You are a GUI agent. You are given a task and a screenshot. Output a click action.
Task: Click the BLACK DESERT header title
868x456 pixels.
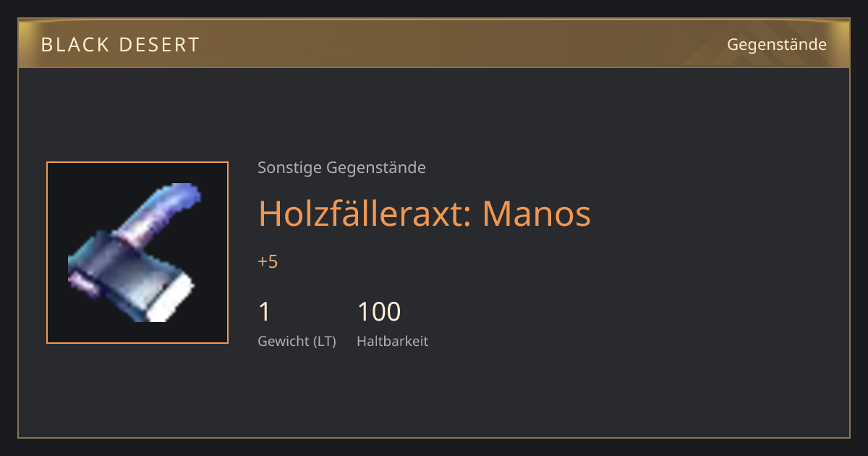point(120,45)
